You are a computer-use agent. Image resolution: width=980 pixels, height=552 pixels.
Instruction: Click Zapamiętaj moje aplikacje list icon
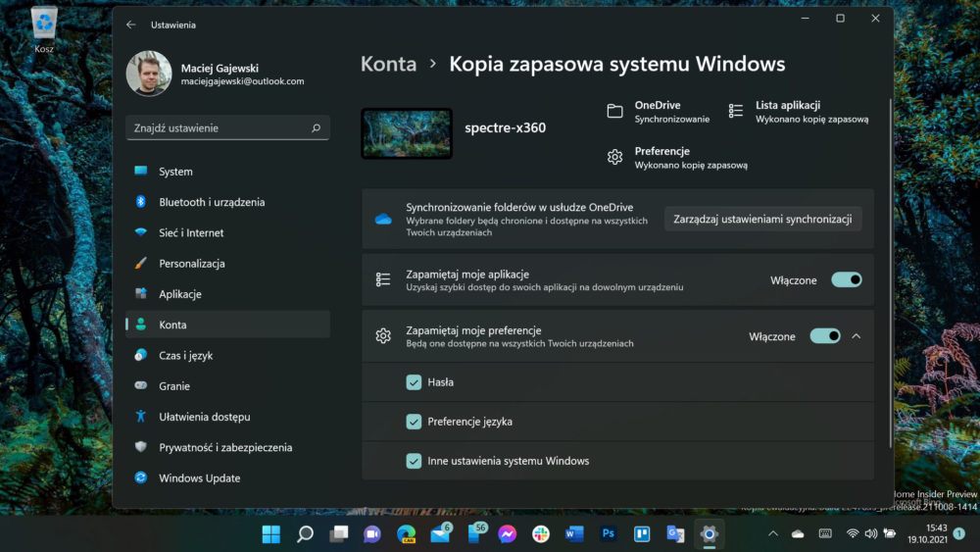coord(383,279)
